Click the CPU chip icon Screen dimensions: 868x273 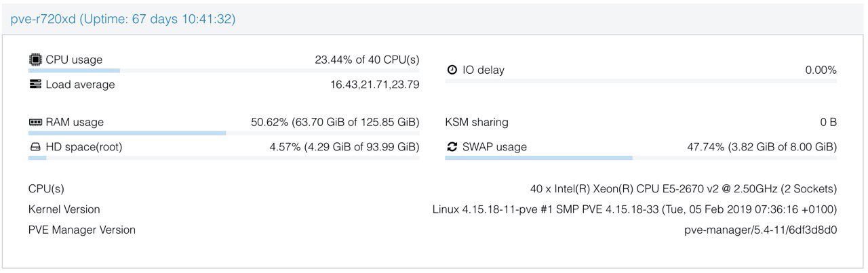click(35, 60)
